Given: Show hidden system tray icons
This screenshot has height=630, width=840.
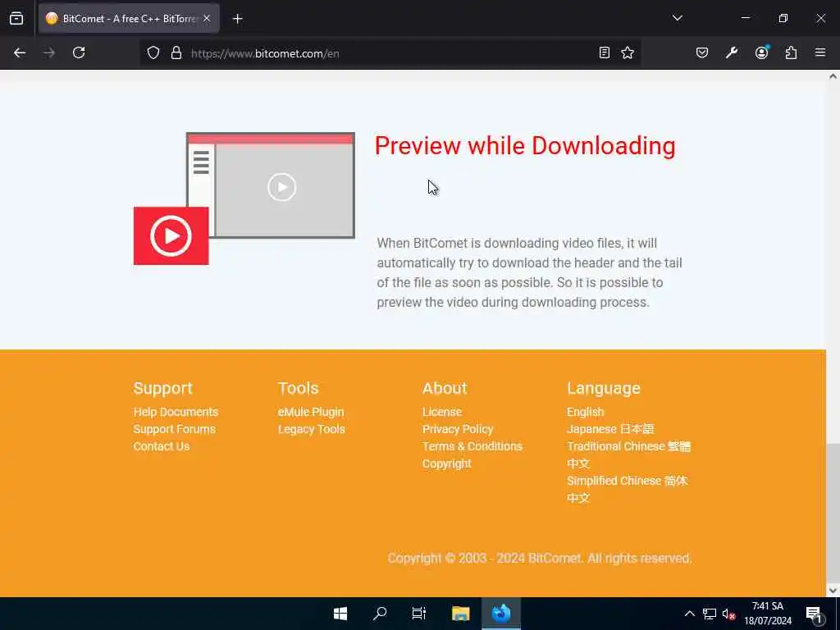Looking at the screenshot, I should coord(689,614).
